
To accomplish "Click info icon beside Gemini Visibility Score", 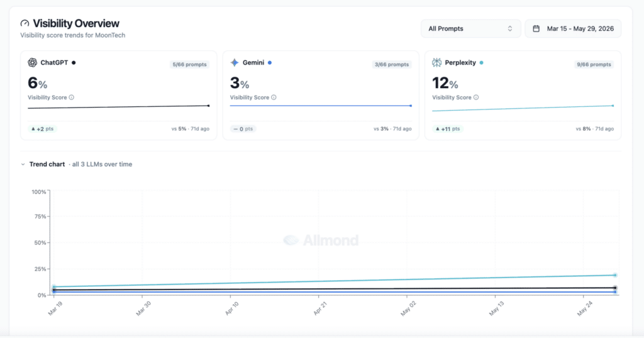I will (274, 98).
